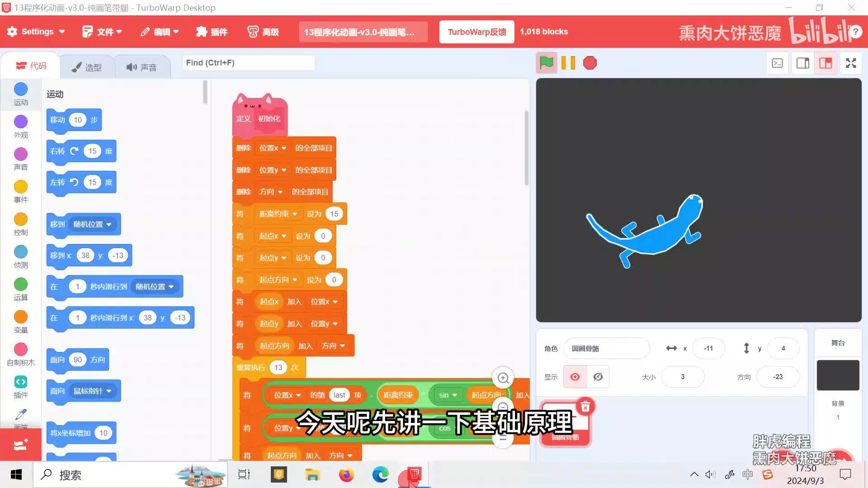868x488 pixels.
Task: Open Microsoft Edge from the taskbar
Action: pyautogui.click(x=380, y=475)
